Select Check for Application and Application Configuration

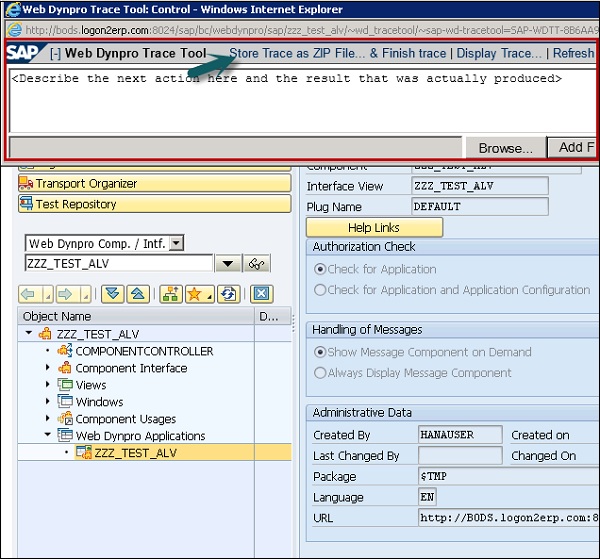click(321, 290)
